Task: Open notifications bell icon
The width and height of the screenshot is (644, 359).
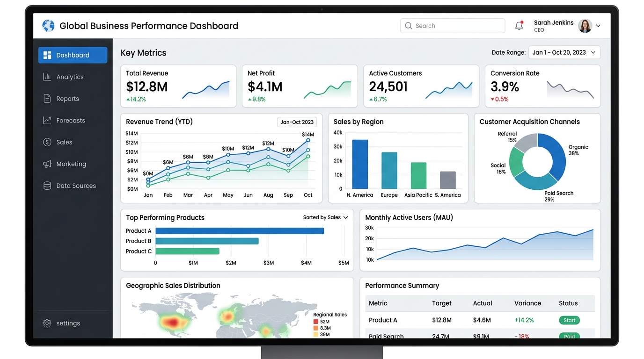Action: click(x=519, y=26)
